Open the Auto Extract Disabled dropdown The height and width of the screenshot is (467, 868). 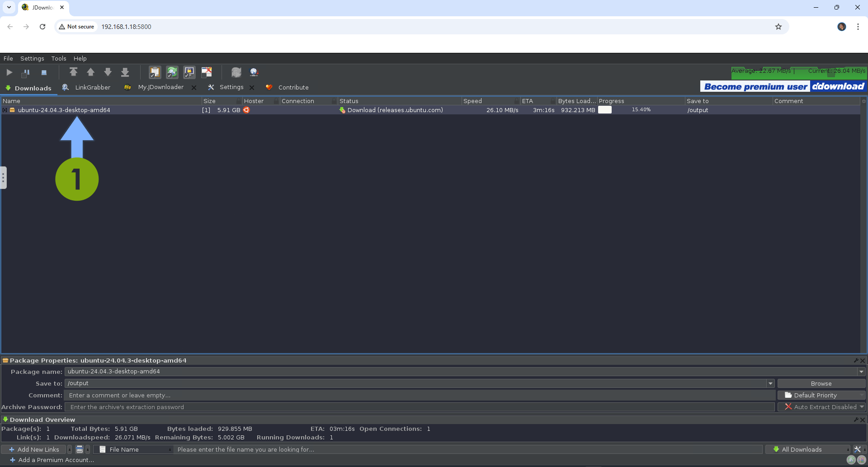(x=821, y=407)
